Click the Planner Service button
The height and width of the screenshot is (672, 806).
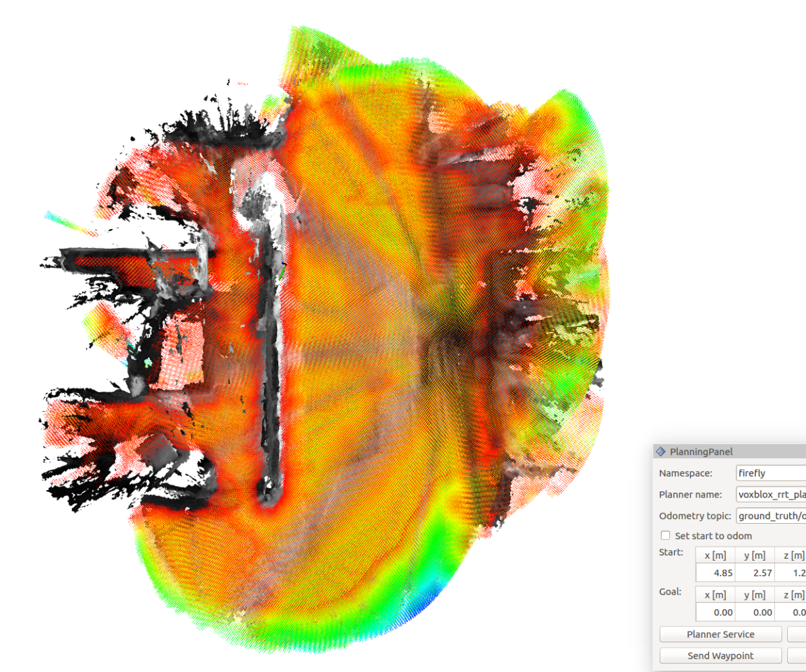click(x=720, y=634)
